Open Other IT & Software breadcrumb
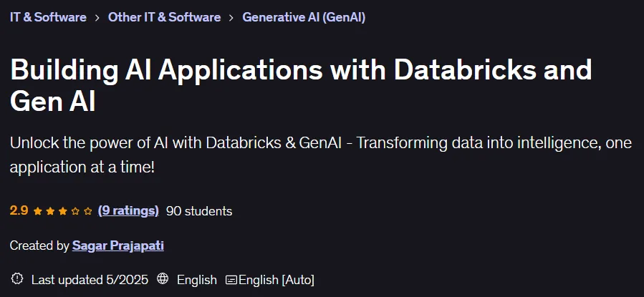The height and width of the screenshot is (297, 644). point(164,17)
